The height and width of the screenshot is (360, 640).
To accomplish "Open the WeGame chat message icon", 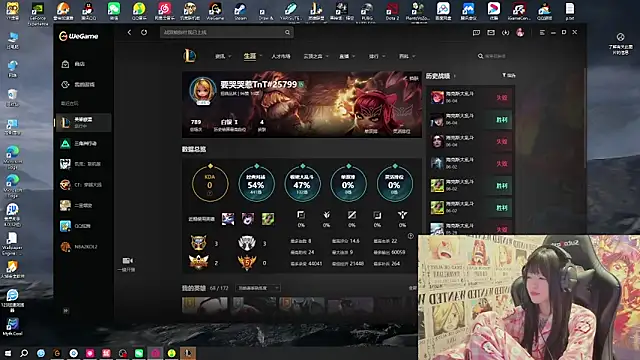I will tap(476, 33).
